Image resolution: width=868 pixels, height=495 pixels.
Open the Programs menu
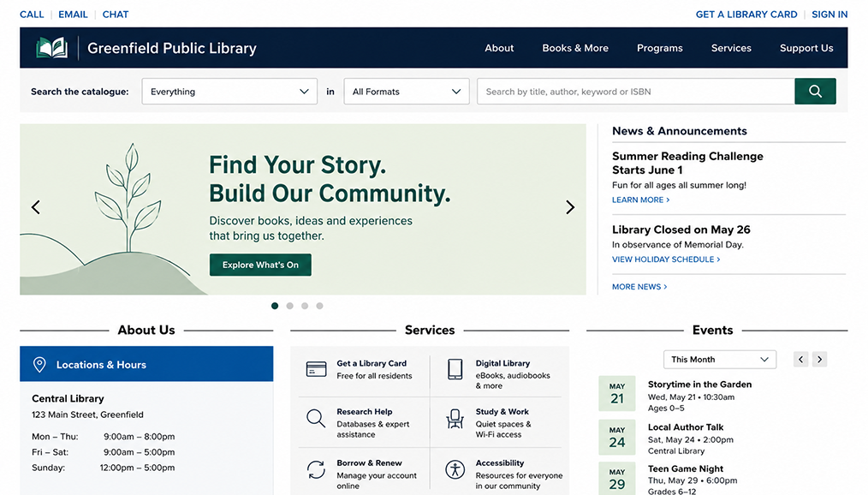point(660,48)
